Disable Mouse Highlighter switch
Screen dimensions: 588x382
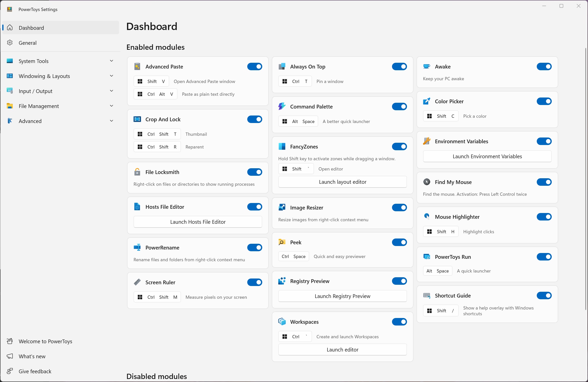coord(544,217)
